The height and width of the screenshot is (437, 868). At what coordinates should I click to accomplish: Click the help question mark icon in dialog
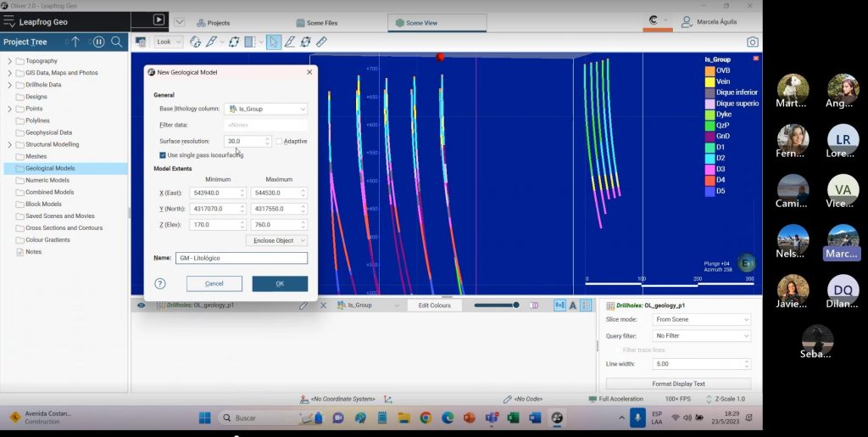click(160, 283)
